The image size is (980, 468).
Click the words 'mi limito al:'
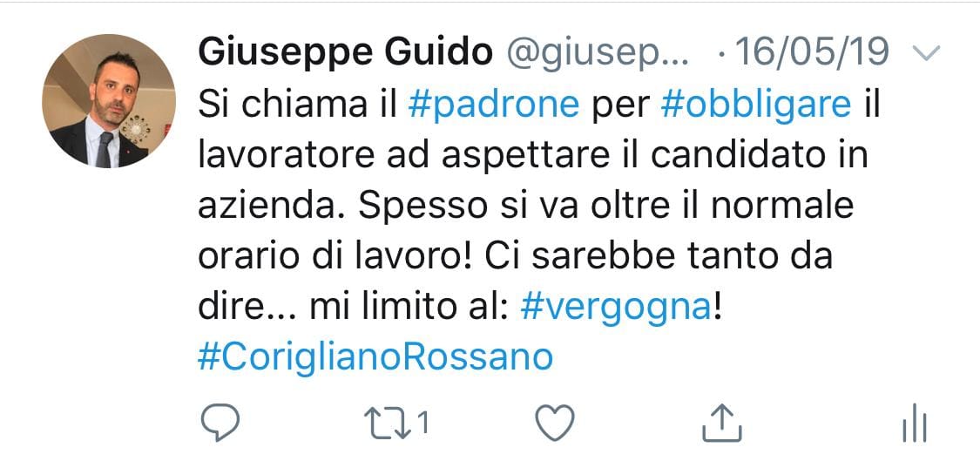pos(408,308)
